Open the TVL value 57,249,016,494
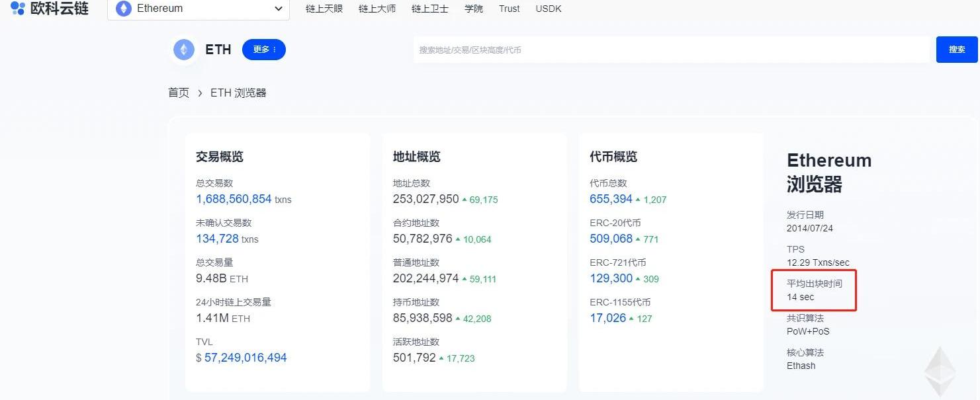Screen dimensions: 980x400 (x=245, y=358)
